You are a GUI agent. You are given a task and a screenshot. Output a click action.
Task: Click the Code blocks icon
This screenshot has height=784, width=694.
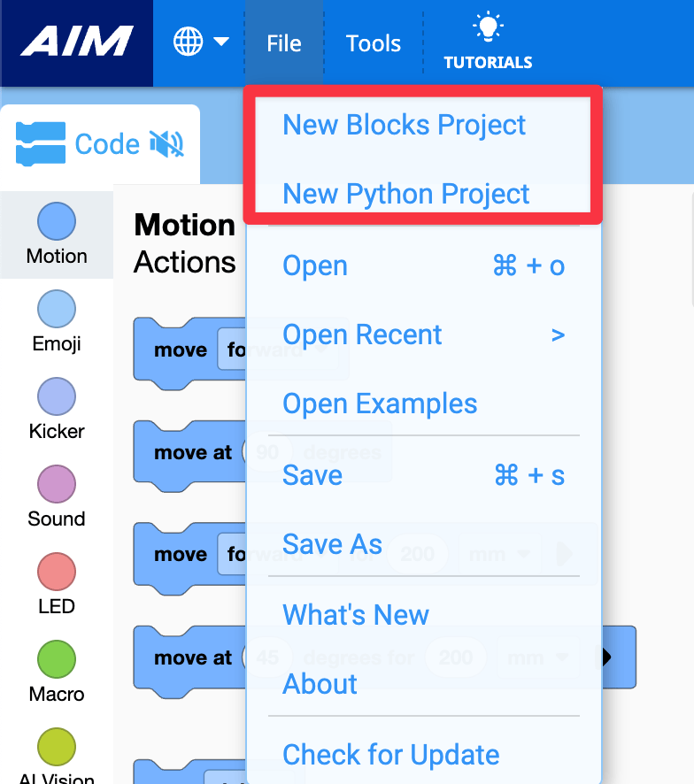tap(41, 144)
